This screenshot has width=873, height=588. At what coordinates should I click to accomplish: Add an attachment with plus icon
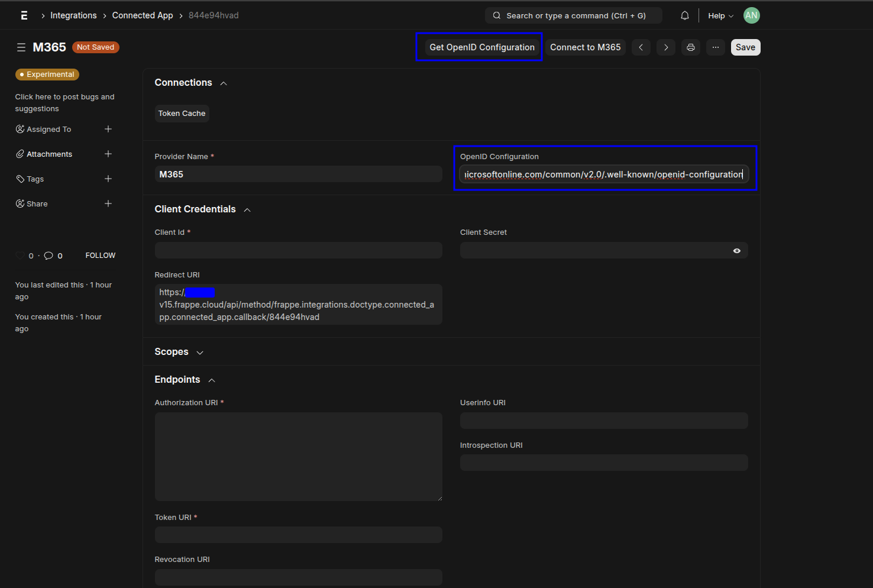[108, 154]
